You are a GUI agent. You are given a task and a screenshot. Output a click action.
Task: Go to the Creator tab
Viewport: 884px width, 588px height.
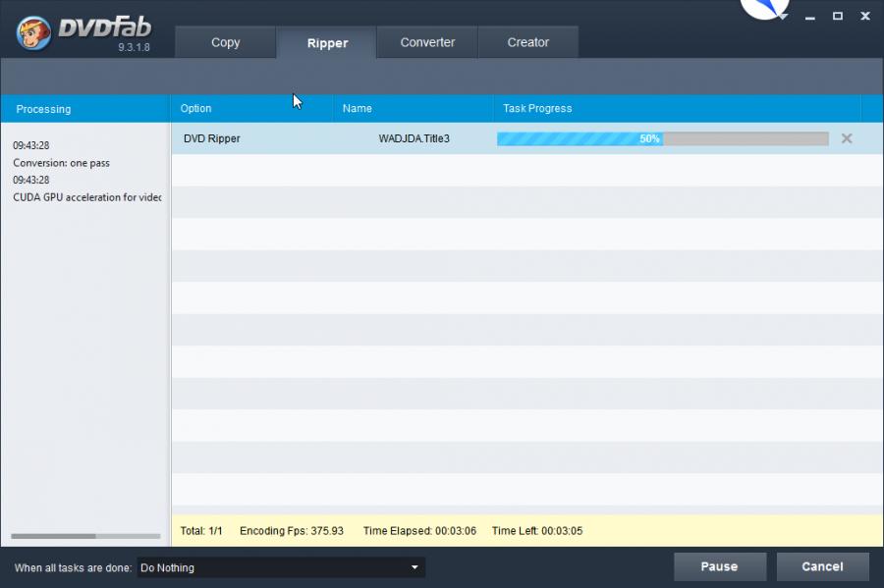pyautogui.click(x=527, y=42)
